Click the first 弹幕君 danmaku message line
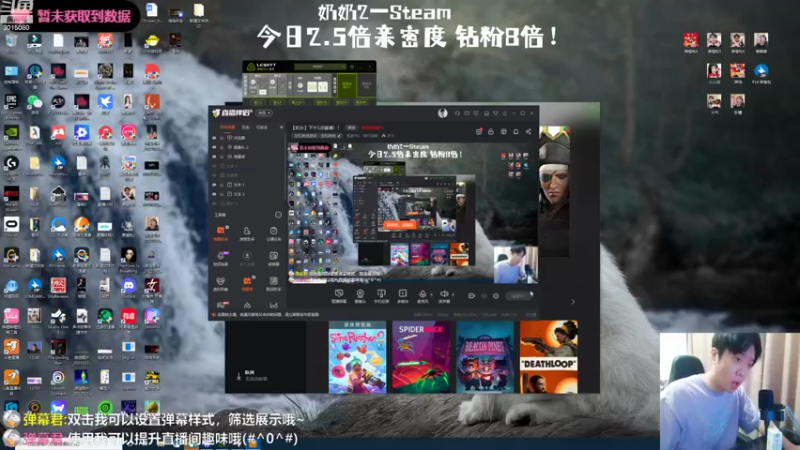The image size is (800, 450). (x=163, y=420)
